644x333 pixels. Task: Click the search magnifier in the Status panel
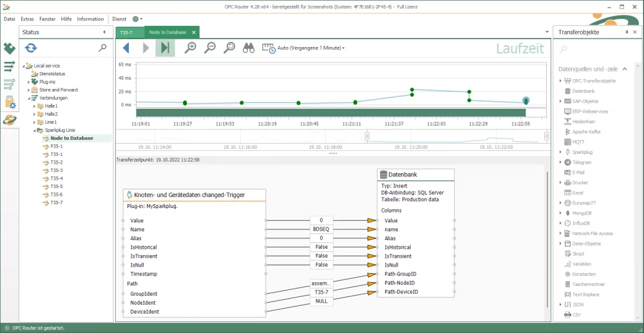click(x=102, y=48)
